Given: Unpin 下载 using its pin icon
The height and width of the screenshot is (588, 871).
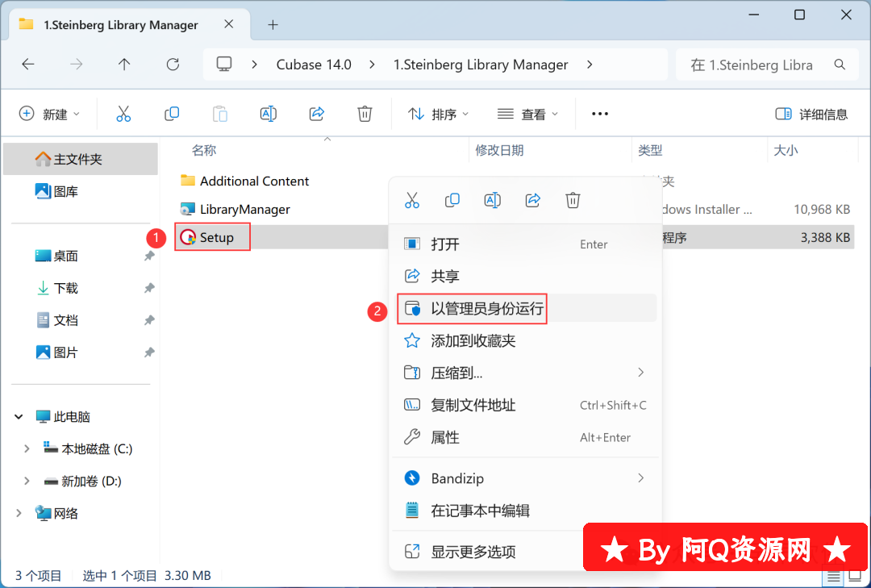Looking at the screenshot, I should [x=149, y=288].
